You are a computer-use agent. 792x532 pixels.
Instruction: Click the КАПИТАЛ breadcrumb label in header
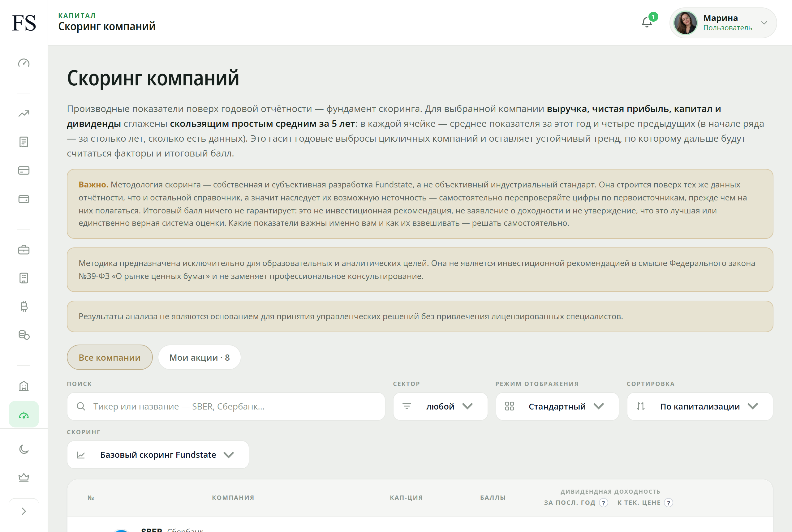[77, 15]
